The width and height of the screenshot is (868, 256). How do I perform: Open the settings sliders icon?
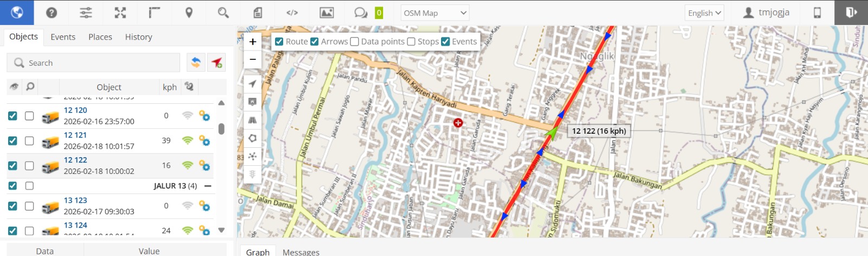click(86, 13)
